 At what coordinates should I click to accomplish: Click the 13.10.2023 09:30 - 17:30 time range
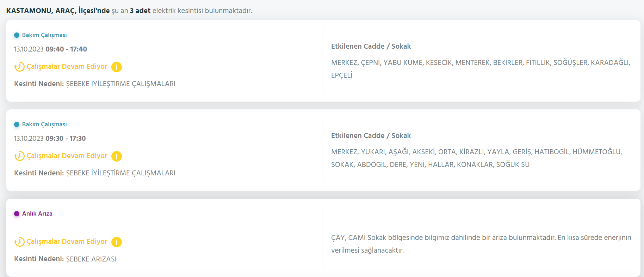(50, 138)
